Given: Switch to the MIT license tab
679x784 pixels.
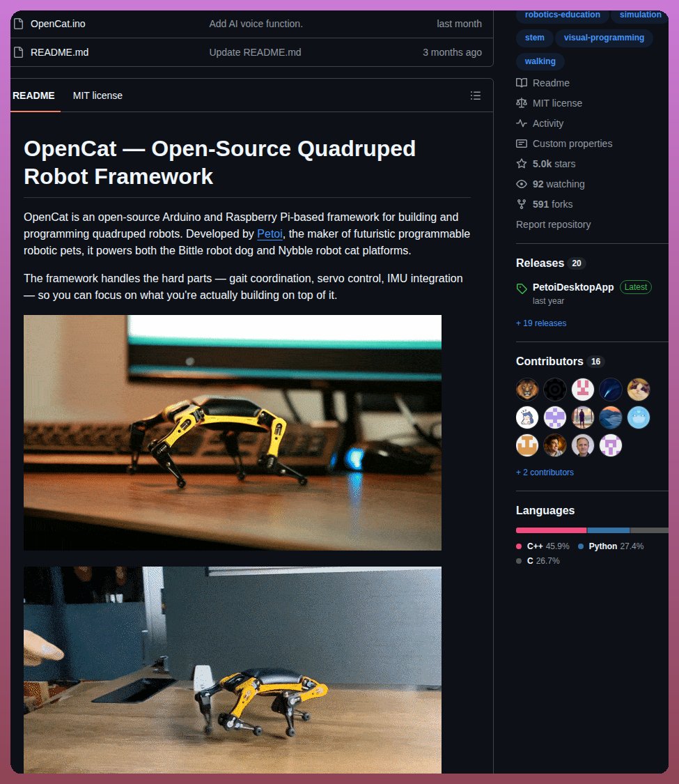Looking at the screenshot, I should click(97, 95).
